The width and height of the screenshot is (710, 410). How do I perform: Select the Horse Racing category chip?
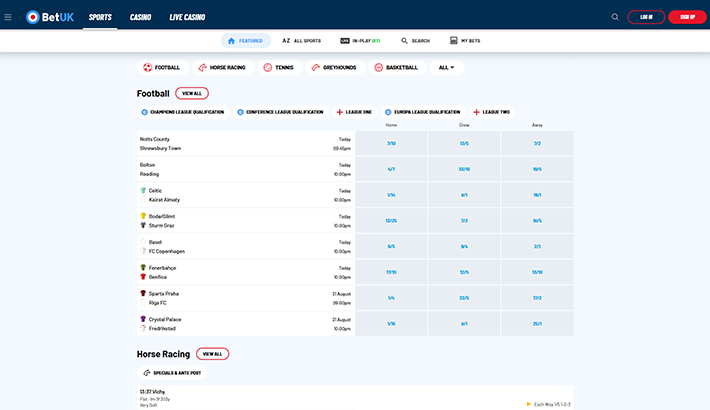[x=223, y=68]
